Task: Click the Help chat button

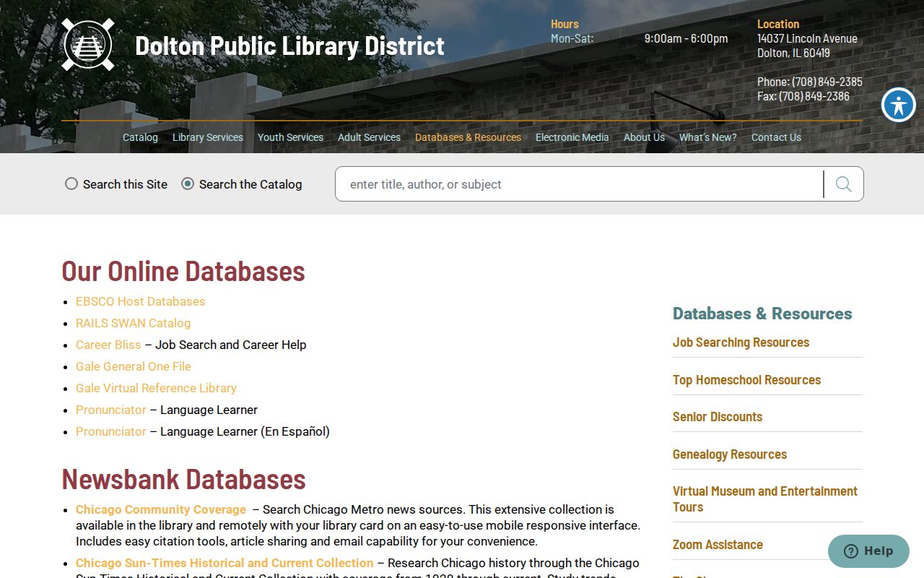Action: click(x=868, y=551)
